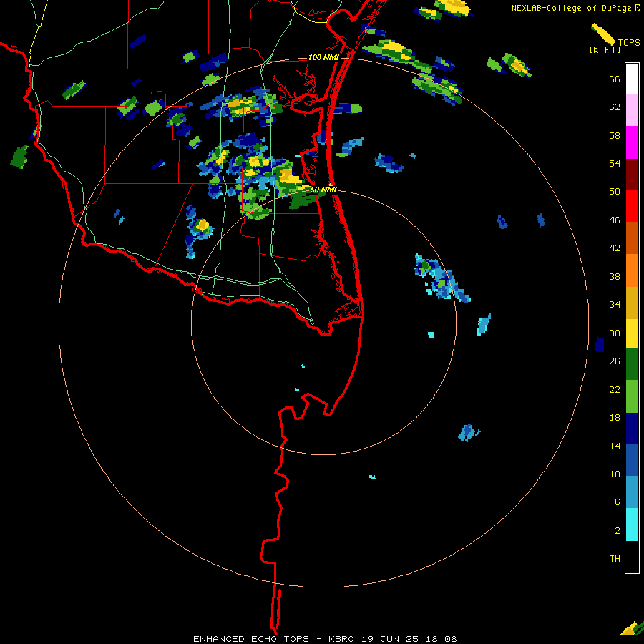This screenshot has width=644, height=644.
Task: Select the bright red 50 kft swatch
Action: [x=632, y=206]
